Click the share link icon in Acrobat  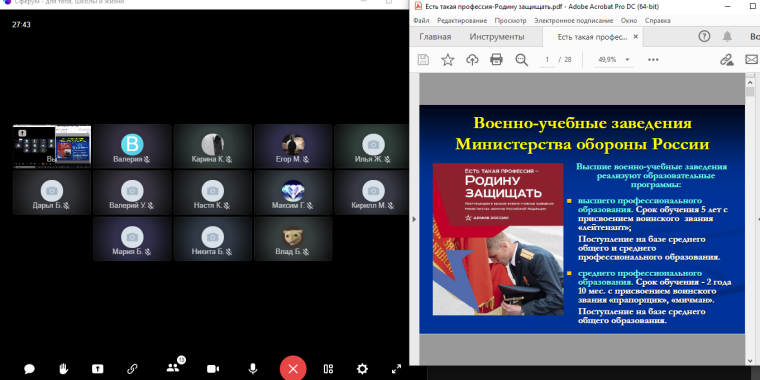(x=726, y=60)
